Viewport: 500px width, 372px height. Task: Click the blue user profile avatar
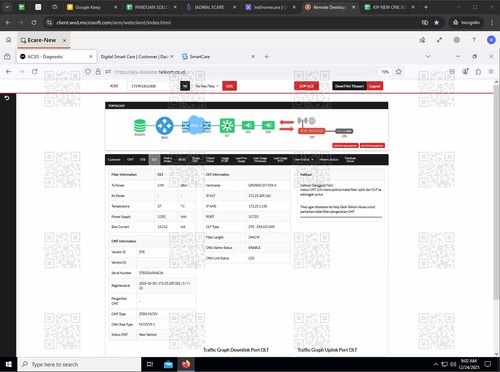(491, 40)
